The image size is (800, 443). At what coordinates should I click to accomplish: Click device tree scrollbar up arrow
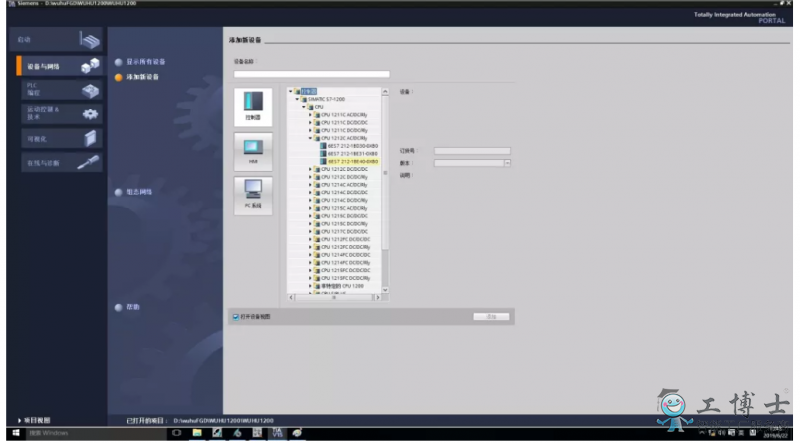pos(385,92)
